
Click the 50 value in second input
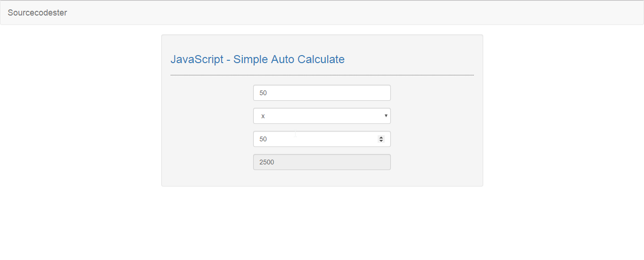263,139
